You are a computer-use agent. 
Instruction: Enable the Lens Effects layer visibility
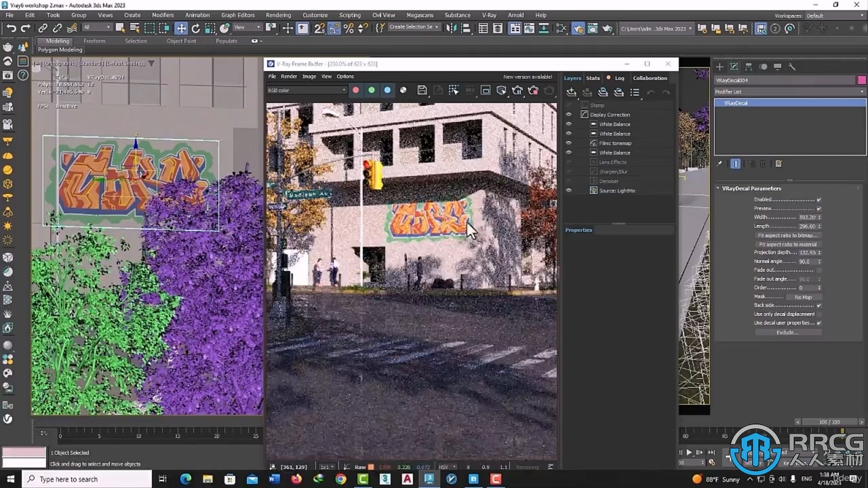tap(569, 162)
